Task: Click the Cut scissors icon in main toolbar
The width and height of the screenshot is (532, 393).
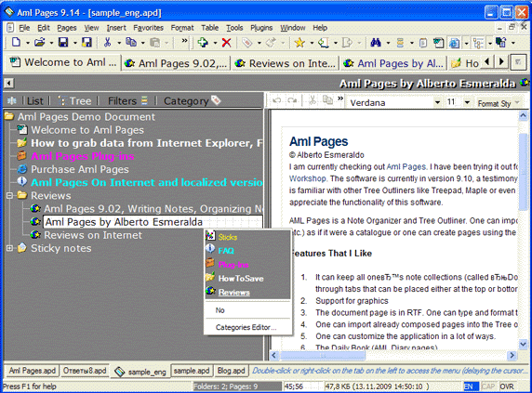Action: [x=108, y=43]
